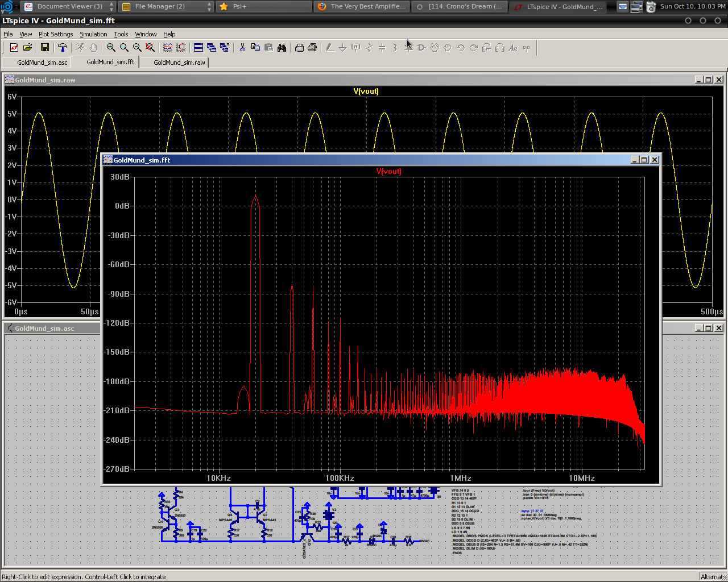Click the Label Net icon
This screenshot has width=728, height=582.
(x=356, y=48)
